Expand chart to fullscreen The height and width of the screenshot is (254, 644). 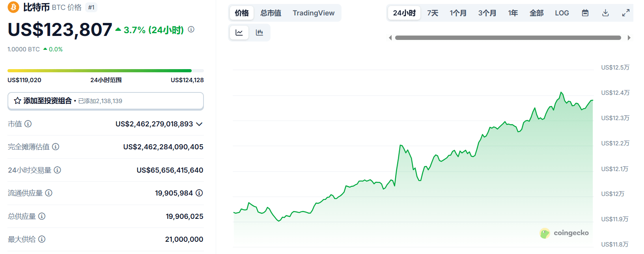tap(626, 13)
